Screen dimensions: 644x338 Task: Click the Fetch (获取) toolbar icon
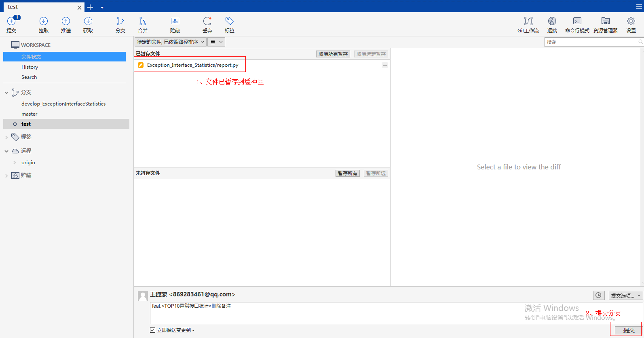[x=88, y=25]
